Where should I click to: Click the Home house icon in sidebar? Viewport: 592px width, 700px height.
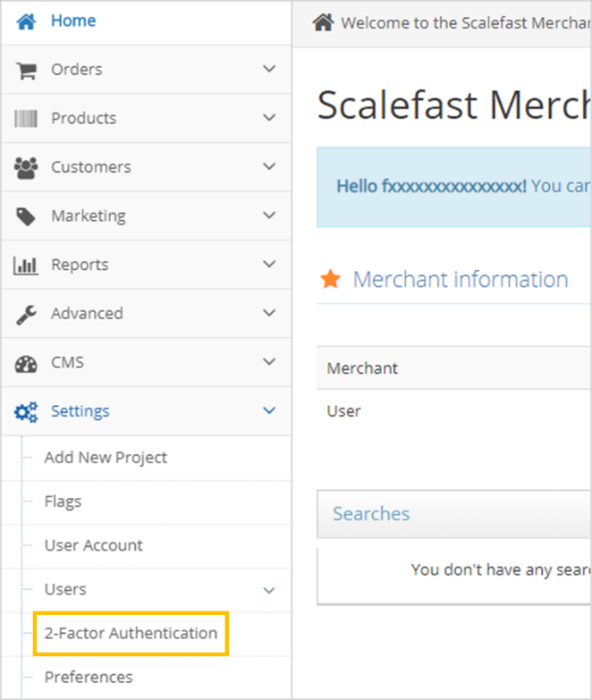tap(26, 21)
